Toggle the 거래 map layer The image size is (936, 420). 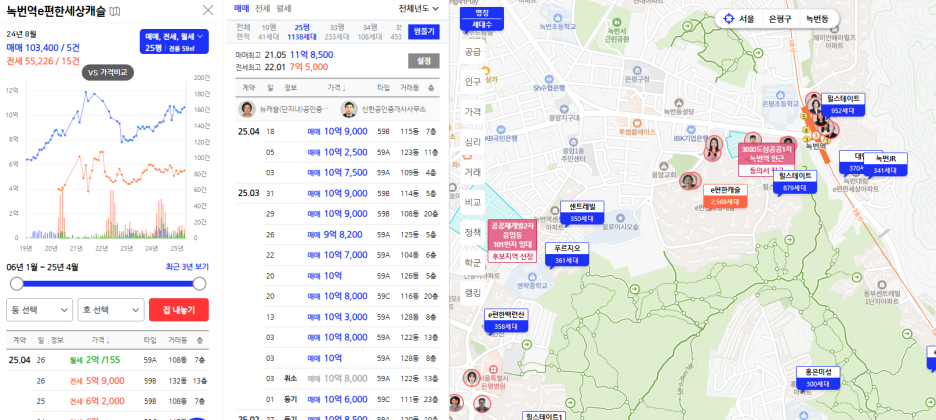[x=473, y=172]
